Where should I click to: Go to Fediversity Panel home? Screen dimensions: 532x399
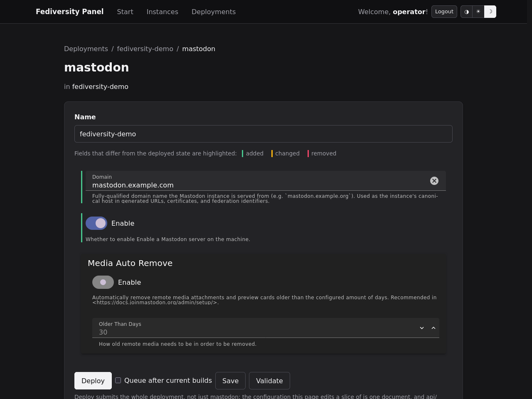tap(70, 12)
